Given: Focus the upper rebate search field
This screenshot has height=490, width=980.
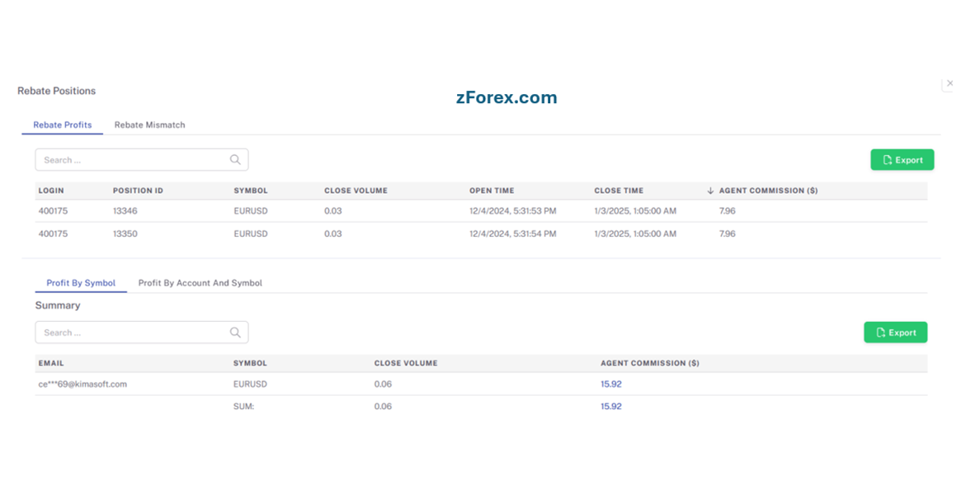Looking at the screenshot, I should [141, 160].
